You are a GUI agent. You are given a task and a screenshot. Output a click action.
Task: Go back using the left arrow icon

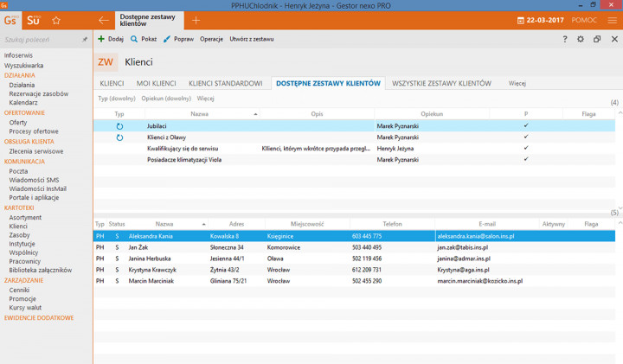pos(104,20)
